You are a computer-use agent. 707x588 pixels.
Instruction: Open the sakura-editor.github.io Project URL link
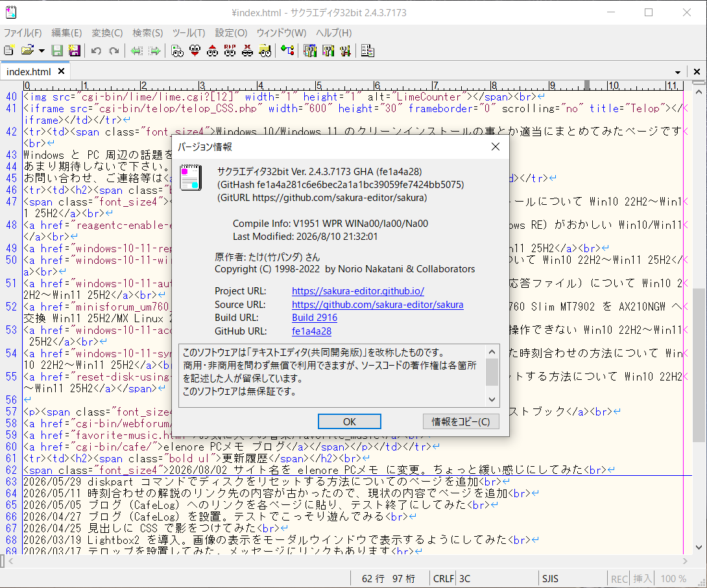(x=358, y=291)
